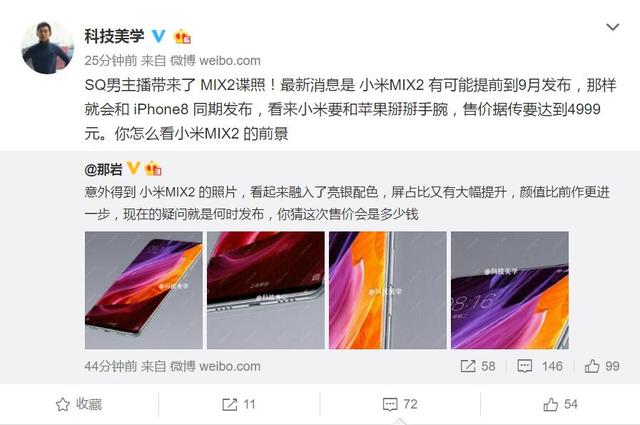This screenshot has height=425, width=640.
Task: Click original post repost icon with 58
Action: [x=478, y=366]
